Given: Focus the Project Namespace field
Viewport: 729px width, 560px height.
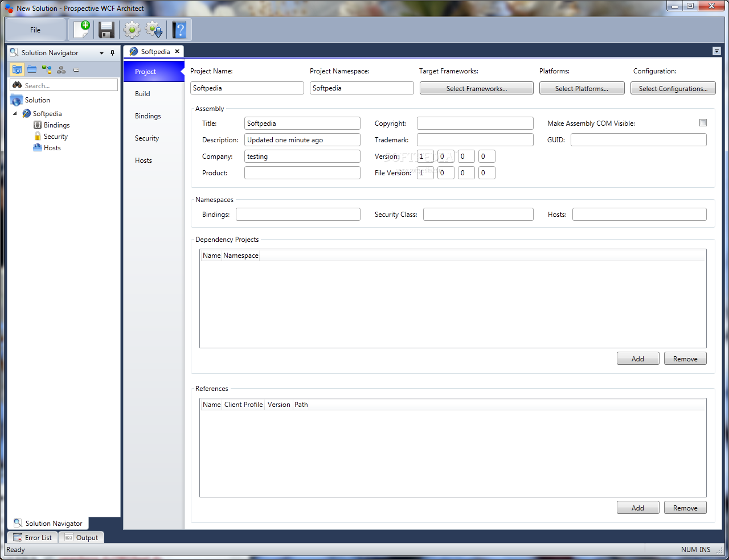Looking at the screenshot, I should (x=362, y=88).
